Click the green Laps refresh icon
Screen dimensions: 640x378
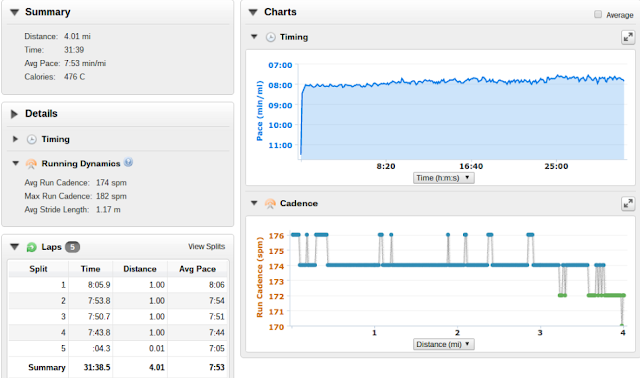(x=31, y=247)
